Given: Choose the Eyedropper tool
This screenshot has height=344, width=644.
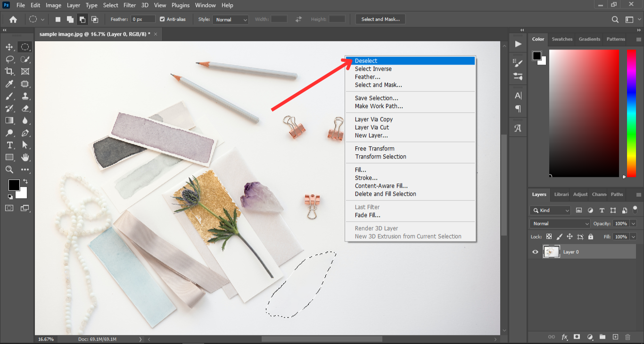Looking at the screenshot, I should point(9,84).
